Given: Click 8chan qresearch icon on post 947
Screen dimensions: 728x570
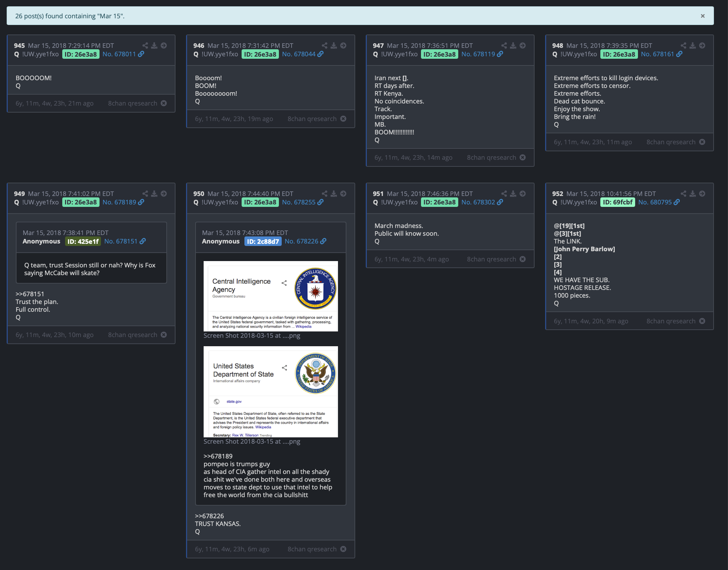Looking at the screenshot, I should coord(523,157).
